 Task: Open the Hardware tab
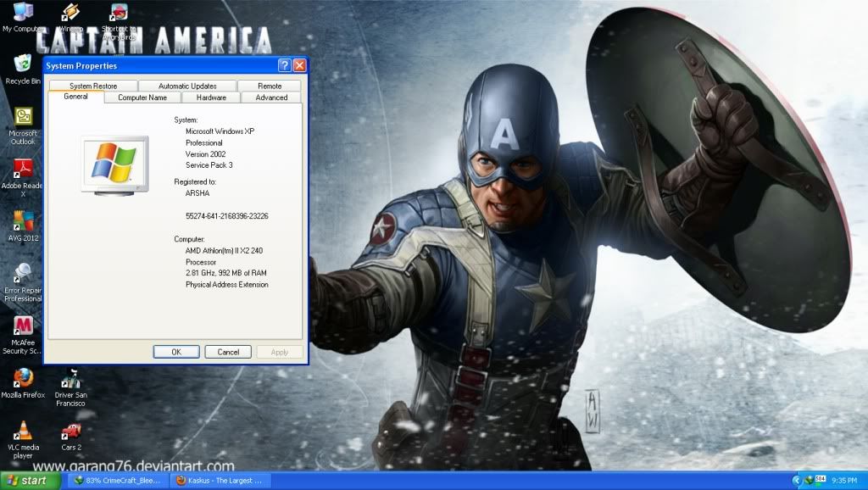pos(211,97)
